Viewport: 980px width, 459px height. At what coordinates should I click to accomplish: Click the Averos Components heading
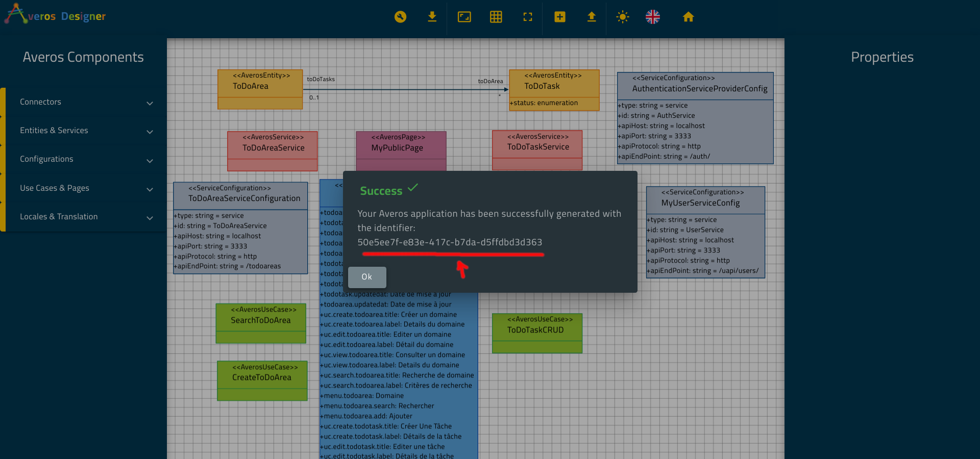[83, 57]
